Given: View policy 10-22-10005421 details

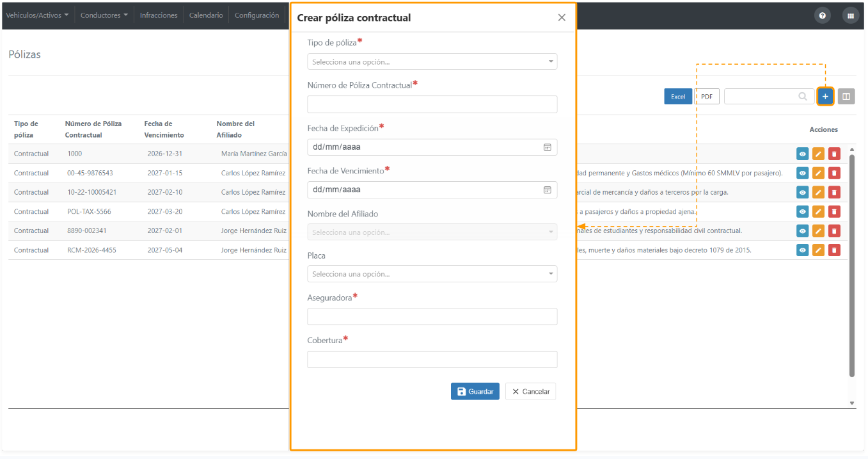Looking at the screenshot, I should (803, 192).
